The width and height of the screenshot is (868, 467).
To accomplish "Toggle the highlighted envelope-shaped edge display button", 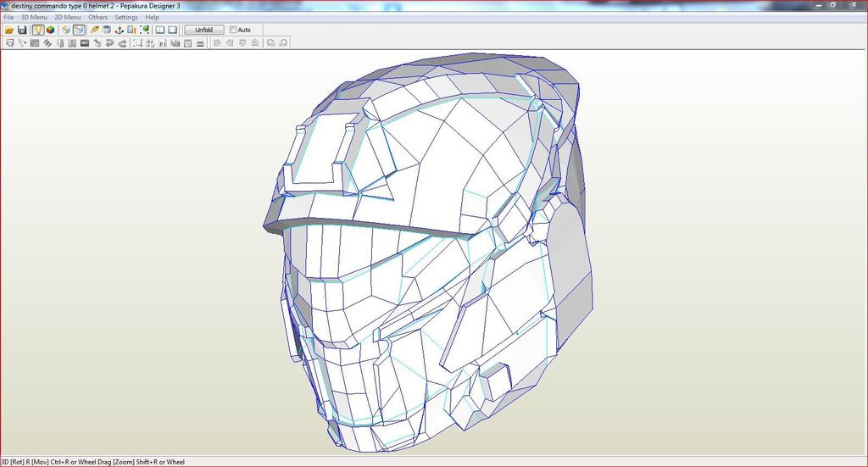I will coord(79,30).
